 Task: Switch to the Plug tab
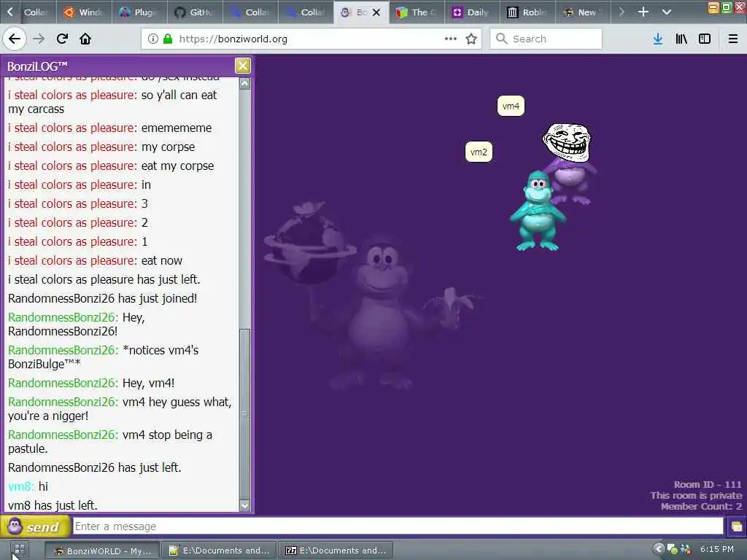tap(139, 12)
